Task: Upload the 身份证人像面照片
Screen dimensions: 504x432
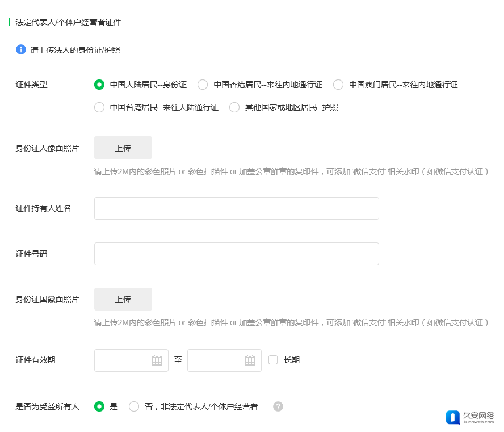Action: click(x=123, y=148)
